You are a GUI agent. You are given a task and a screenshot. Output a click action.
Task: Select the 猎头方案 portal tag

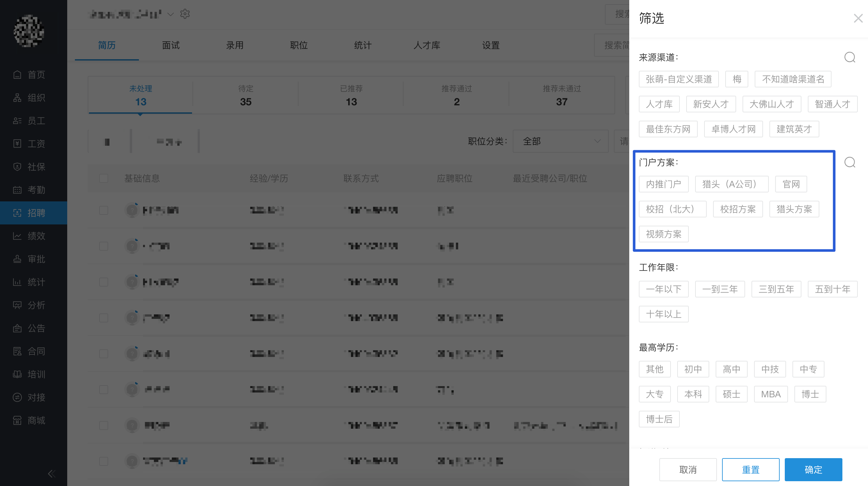tap(794, 209)
